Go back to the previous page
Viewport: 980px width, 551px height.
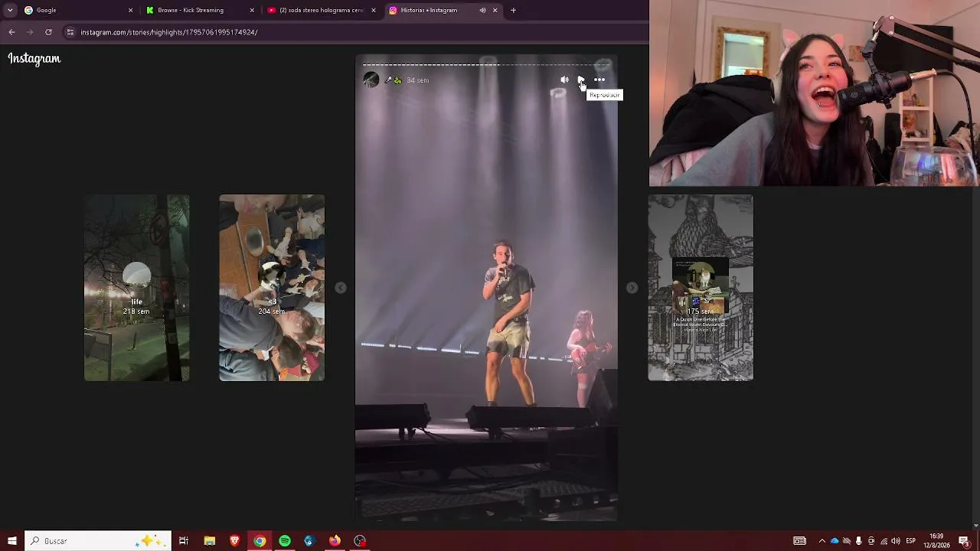tap(11, 32)
